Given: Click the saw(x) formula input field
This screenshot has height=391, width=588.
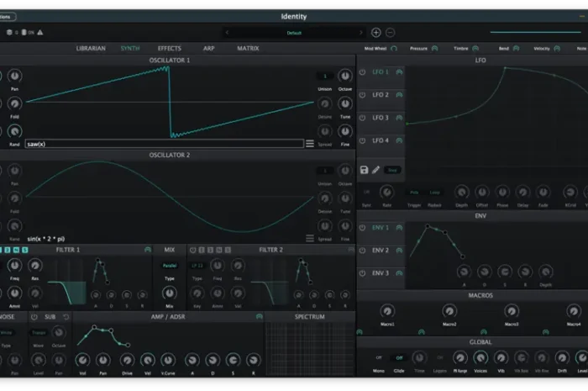Looking at the screenshot, I should coord(165,144).
